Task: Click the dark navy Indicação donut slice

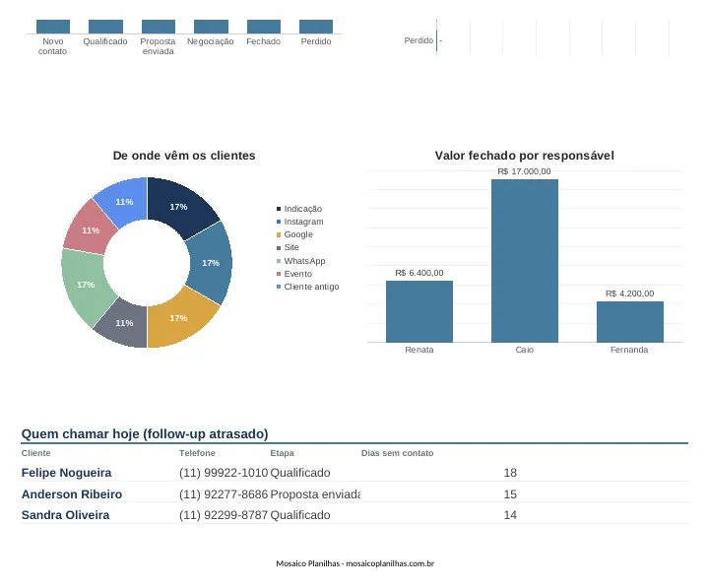Action: click(x=180, y=206)
